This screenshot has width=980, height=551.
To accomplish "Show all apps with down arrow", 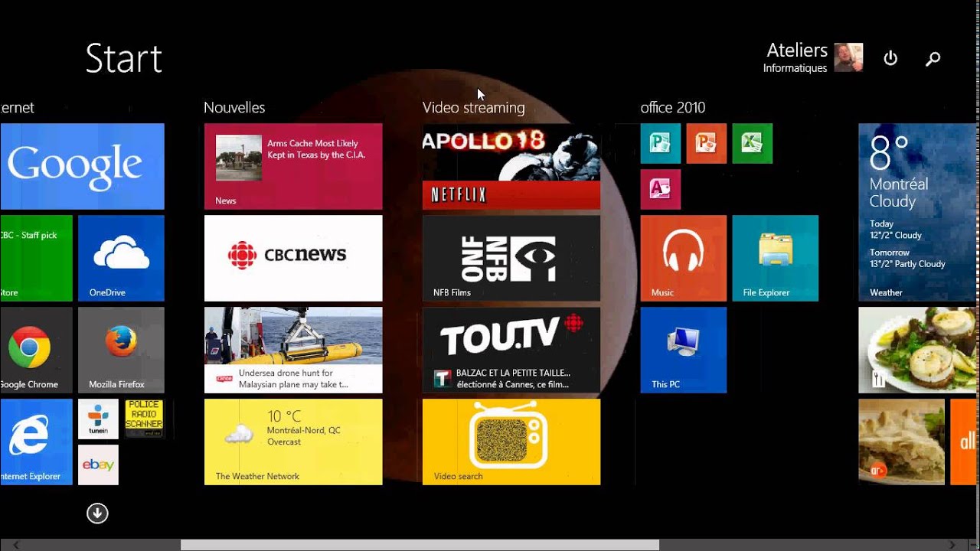I will [x=97, y=513].
